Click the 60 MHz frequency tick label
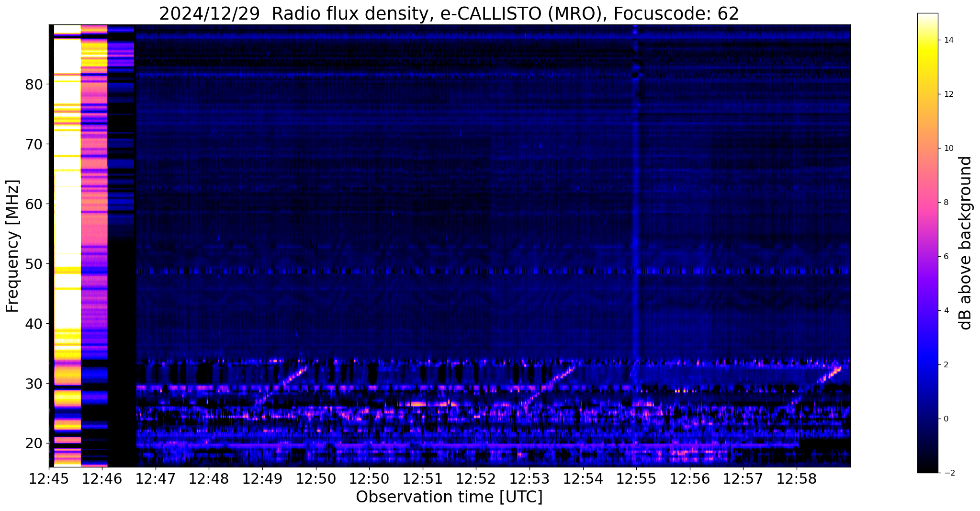980x511 pixels. pyautogui.click(x=34, y=204)
